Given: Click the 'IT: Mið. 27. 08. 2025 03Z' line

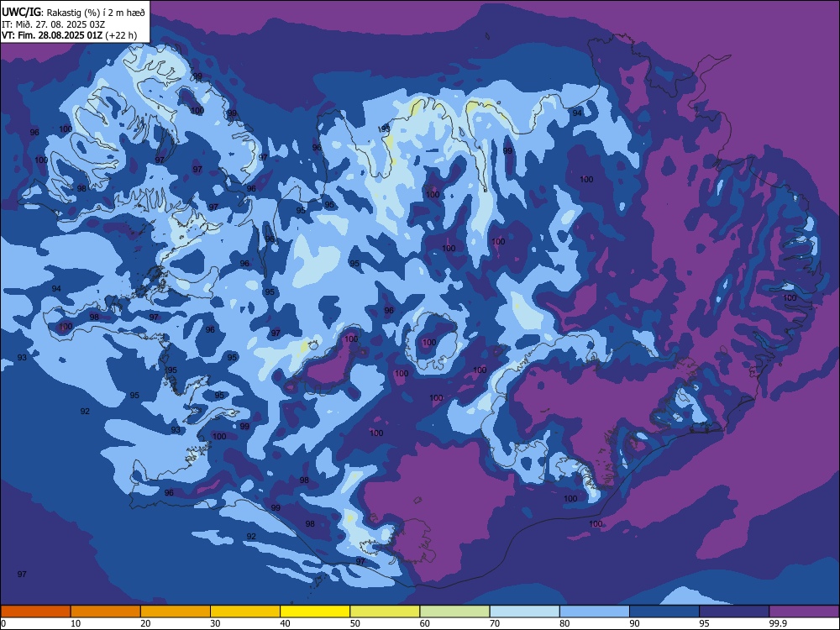Looking at the screenshot, I should point(53,24).
